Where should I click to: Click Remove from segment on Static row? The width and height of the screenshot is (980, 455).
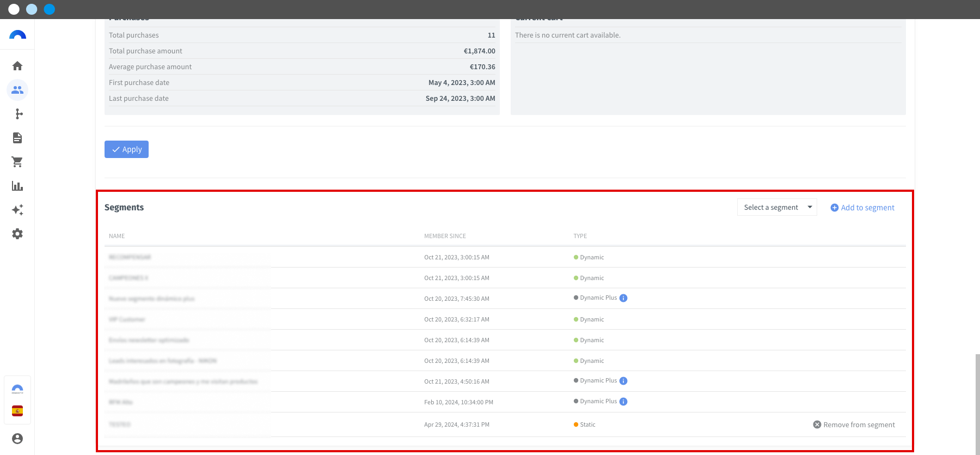click(854, 424)
